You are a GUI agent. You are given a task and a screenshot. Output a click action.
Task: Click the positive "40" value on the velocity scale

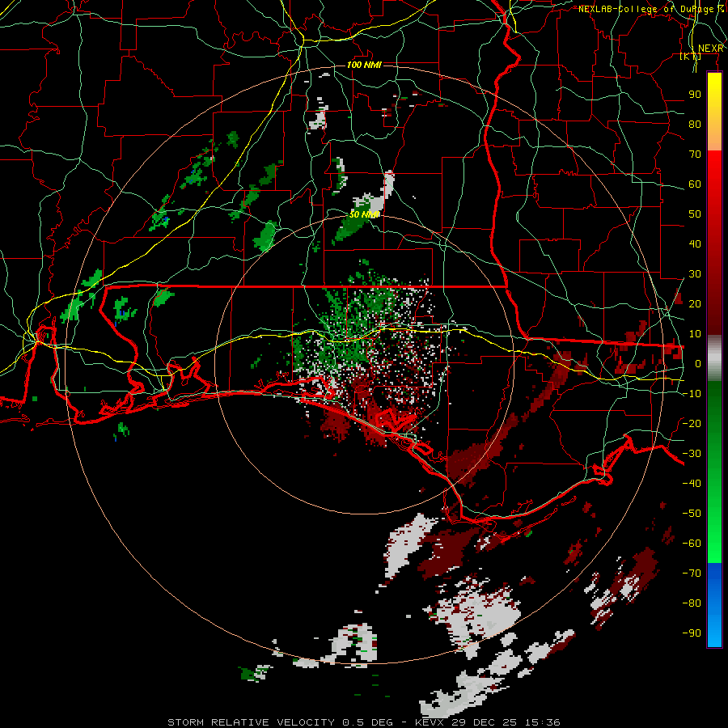pos(695,243)
